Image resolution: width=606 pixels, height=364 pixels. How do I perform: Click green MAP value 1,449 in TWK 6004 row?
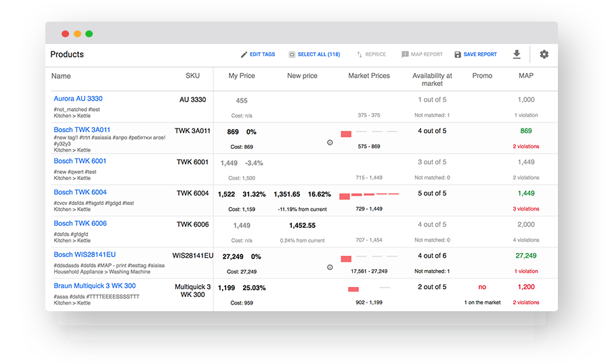(x=526, y=194)
